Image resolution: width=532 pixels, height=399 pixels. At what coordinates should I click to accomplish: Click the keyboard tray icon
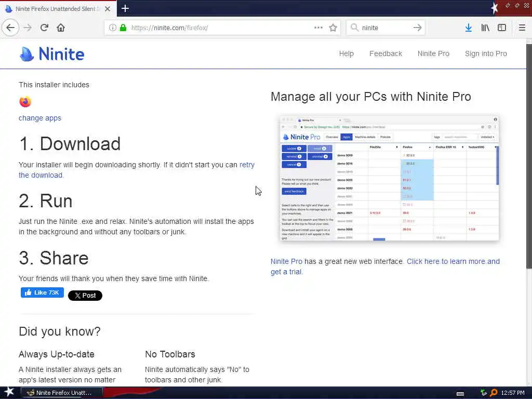click(460, 393)
